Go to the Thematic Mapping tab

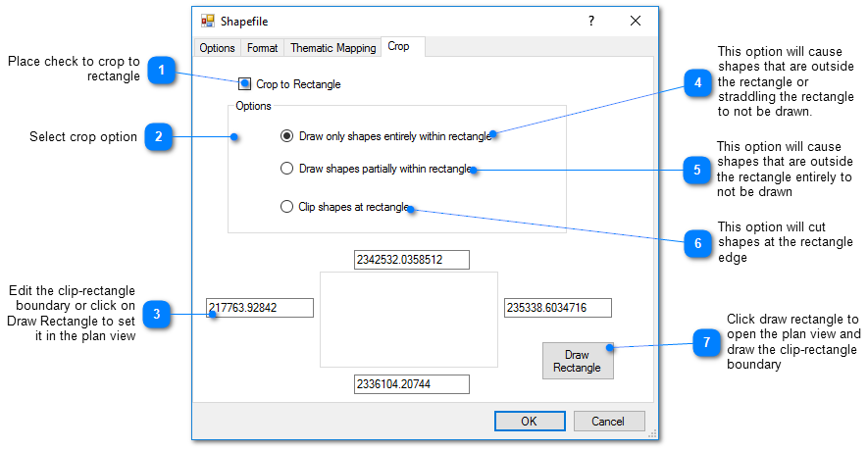pos(332,48)
